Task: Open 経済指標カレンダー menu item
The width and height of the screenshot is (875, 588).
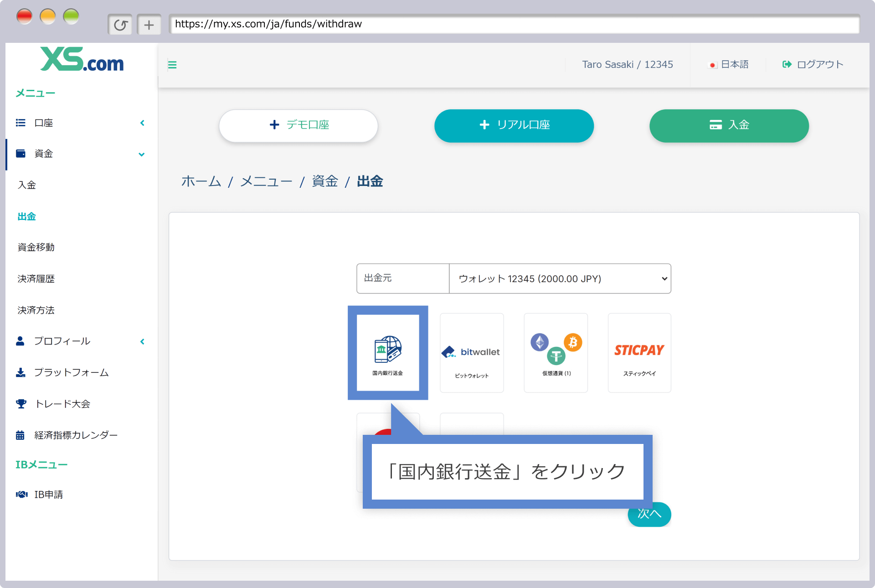Action: [76, 435]
